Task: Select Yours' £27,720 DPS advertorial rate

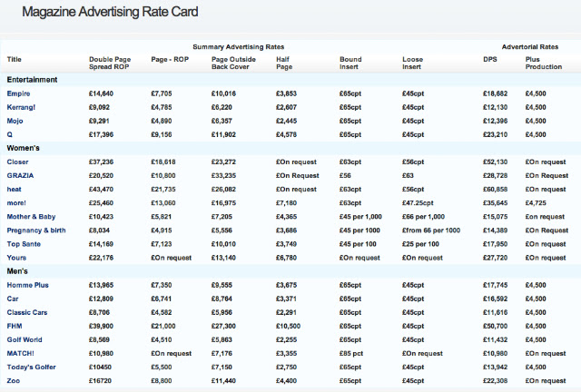Action: [495, 258]
